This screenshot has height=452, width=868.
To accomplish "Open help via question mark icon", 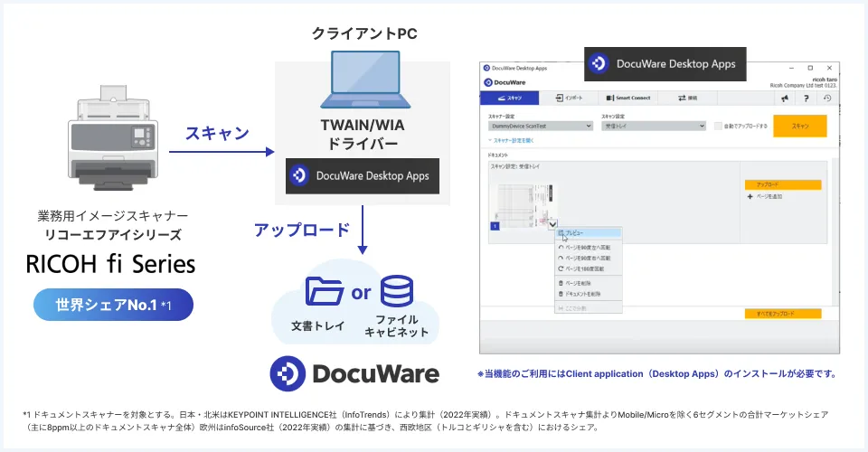I will 806,98.
